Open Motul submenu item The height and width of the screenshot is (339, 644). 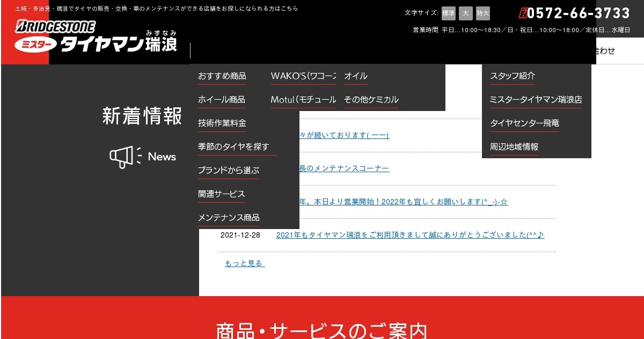pyautogui.click(x=303, y=100)
